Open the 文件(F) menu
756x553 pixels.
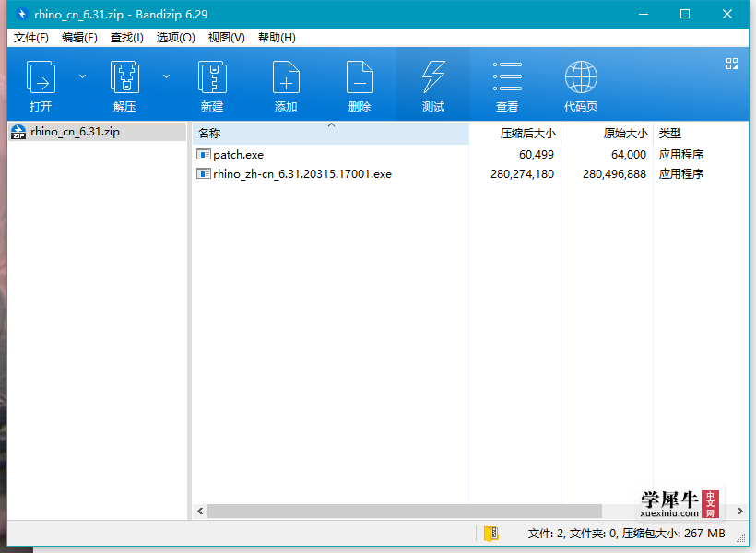point(30,38)
